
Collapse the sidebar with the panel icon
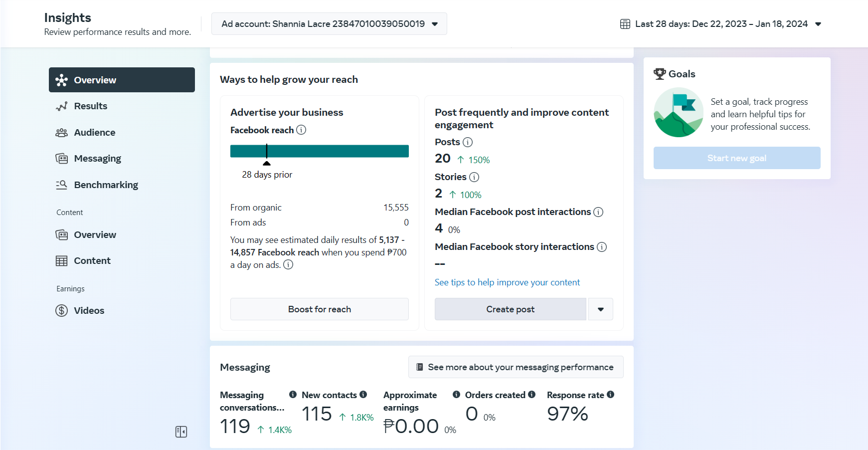click(x=181, y=432)
